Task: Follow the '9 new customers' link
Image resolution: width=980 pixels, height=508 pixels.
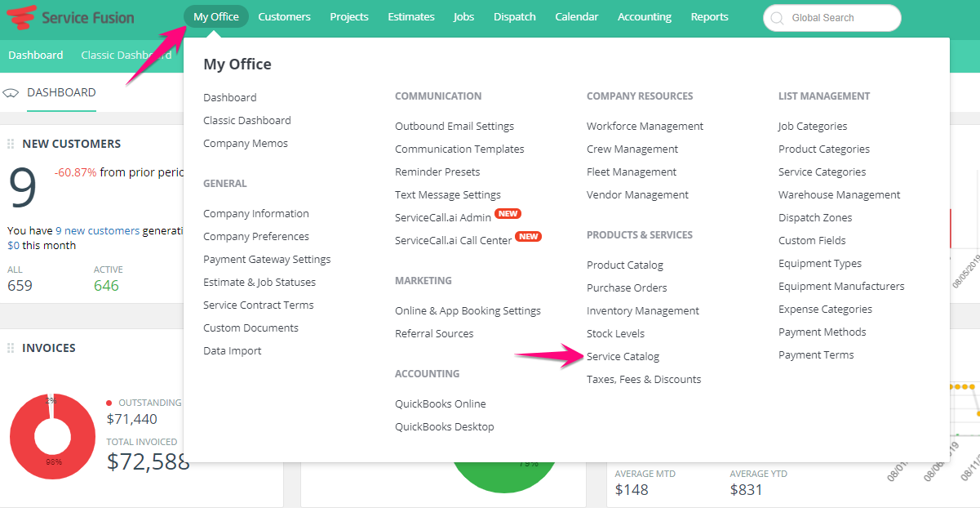Action: pos(97,231)
